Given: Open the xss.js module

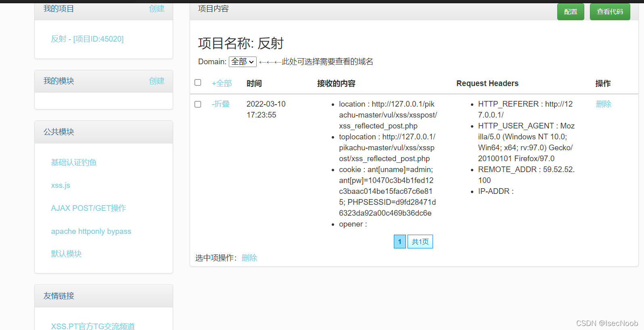Looking at the screenshot, I should tap(61, 185).
